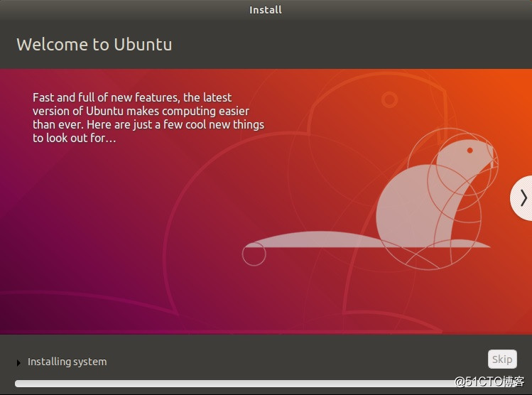Click the 'Installing system' status text
Image resolution: width=532 pixels, height=395 pixels.
pyautogui.click(x=67, y=362)
